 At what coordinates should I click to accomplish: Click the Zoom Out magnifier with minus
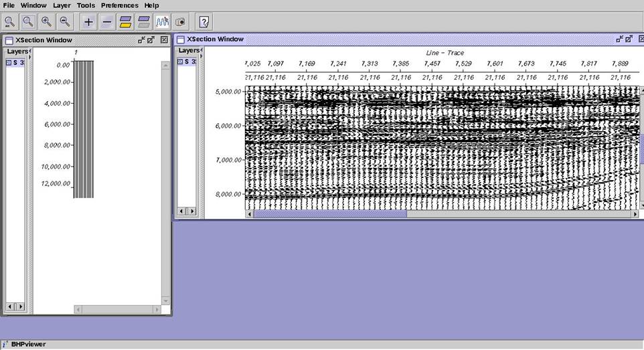65,22
